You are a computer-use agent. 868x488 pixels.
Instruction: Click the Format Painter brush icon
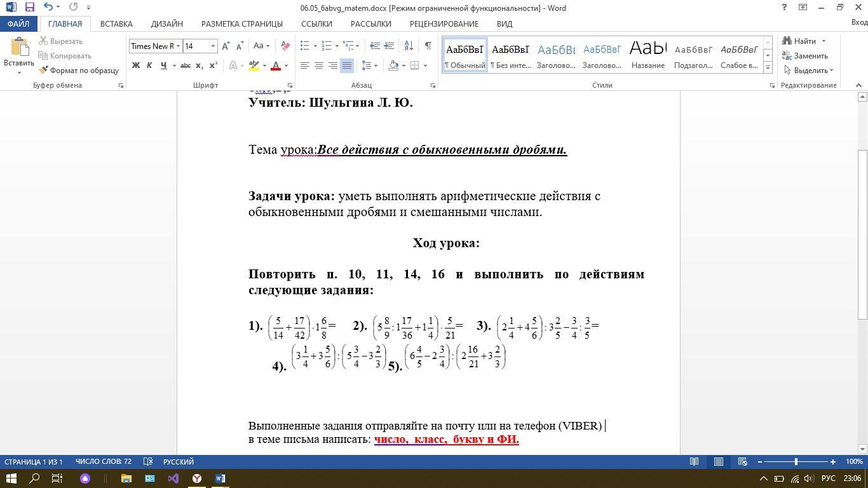[44, 71]
